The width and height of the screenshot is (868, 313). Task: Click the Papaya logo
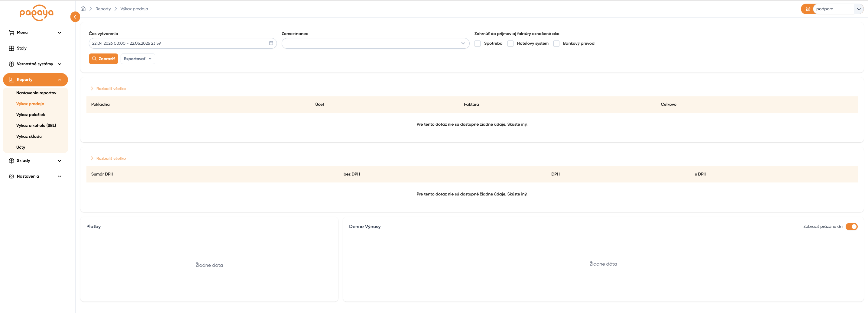pyautogui.click(x=36, y=13)
